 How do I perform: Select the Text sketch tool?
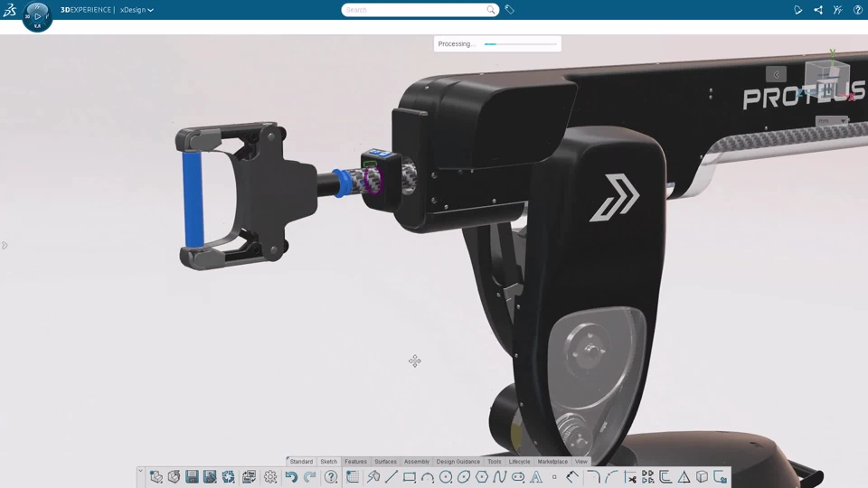536,477
